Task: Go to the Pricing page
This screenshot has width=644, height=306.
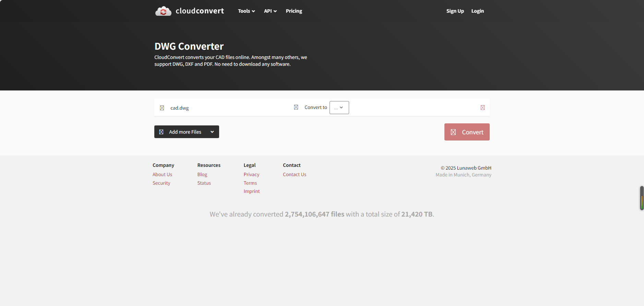Action: [x=294, y=11]
